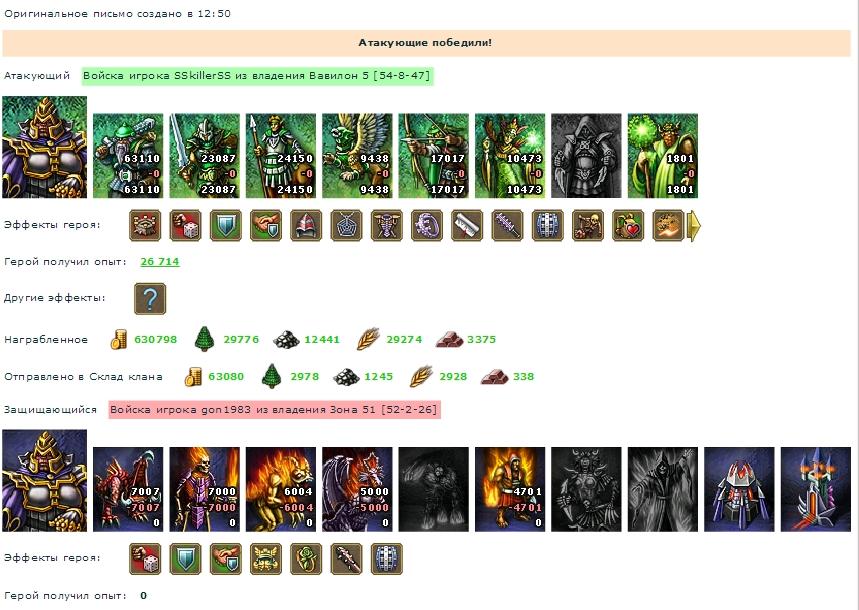
Task: Select the attacker's blue shield effect icon
Action: coord(226,225)
